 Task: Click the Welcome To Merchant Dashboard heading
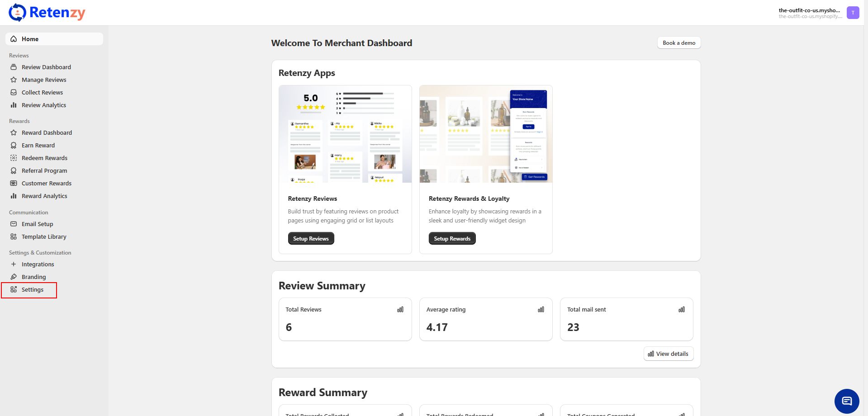pyautogui.click(x=342, y=43)
